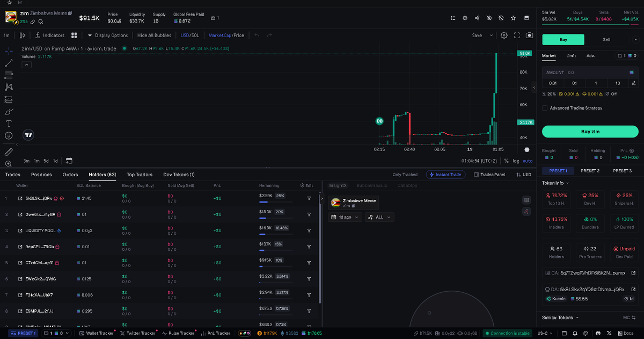Change the candlestick chart style
Image resolution: width=644 pixels, height=339 pixels.
(22, 35)
